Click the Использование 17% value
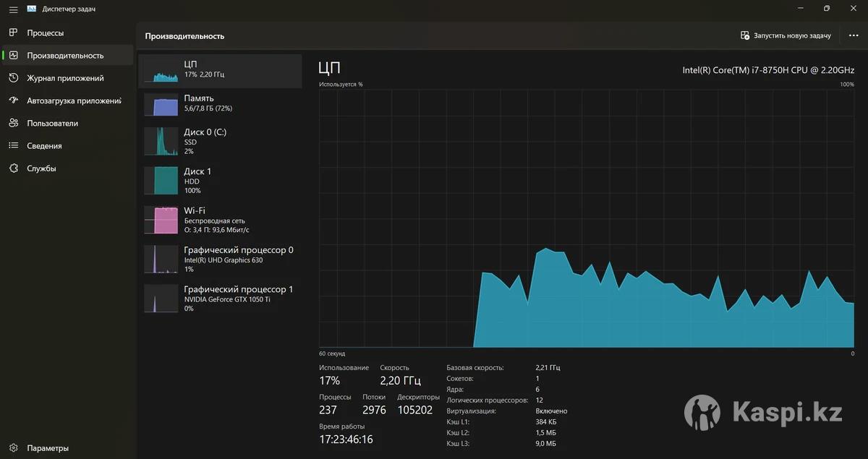The height and width of the screenshot is (459, 868). (329, 381)
